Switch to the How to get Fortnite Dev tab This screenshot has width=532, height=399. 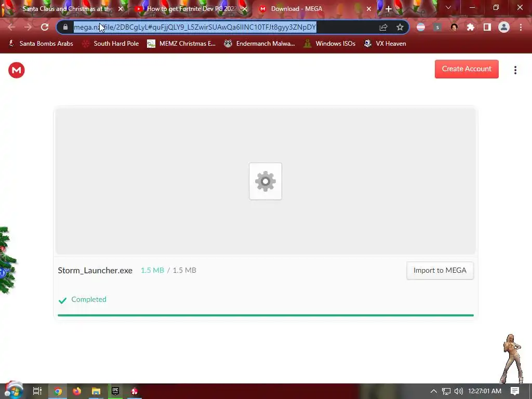tap(190, 9)
